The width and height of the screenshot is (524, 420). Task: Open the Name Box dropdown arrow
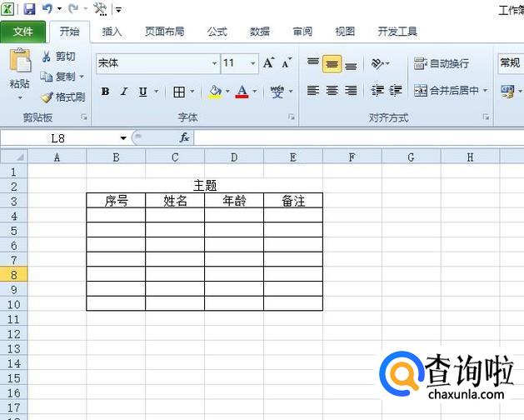(x=123, y=137)
